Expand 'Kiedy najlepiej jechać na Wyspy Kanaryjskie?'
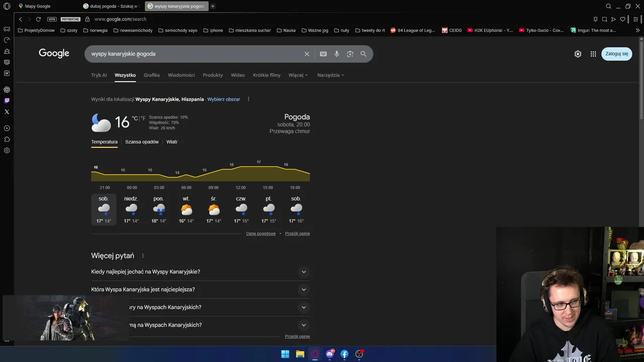Image resolution: width=644 pixels, height=362 pixels. (200, 272)
